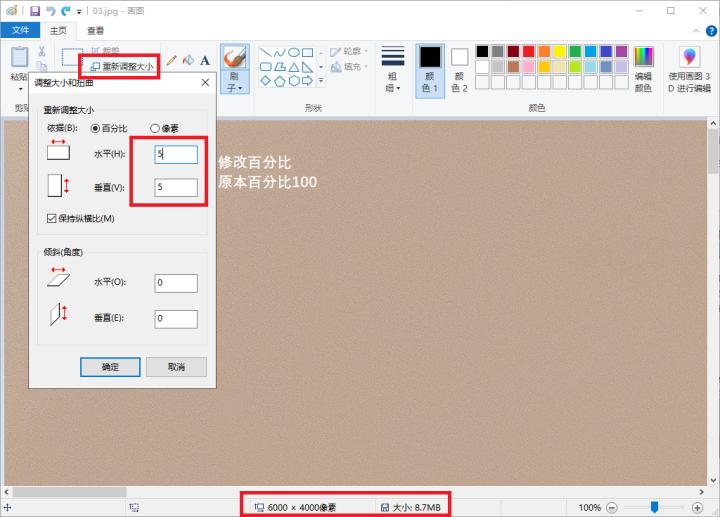Pick the red color swatch
The image size is (720, 517).
click(x=528, y=51)
